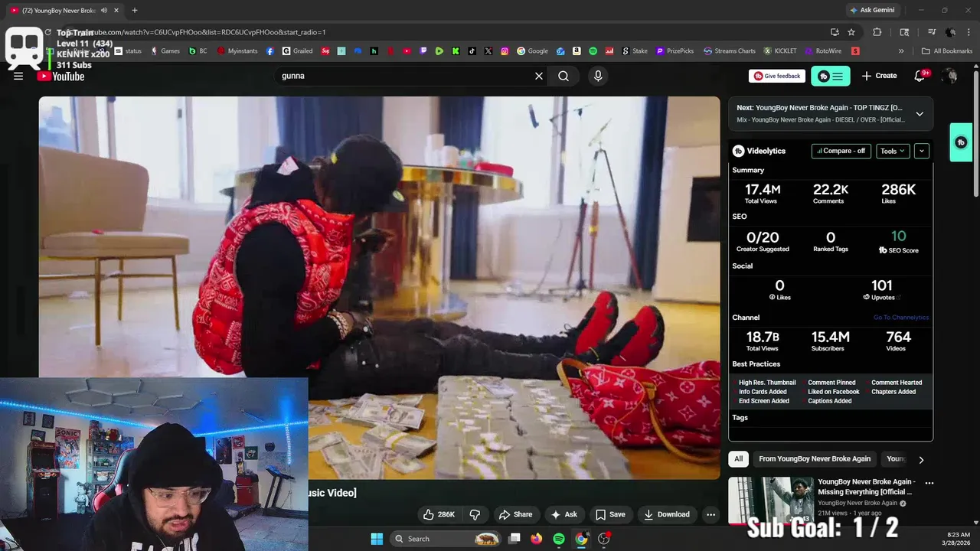The height and width of the screenshot is (551, 980).
Task: Select 'From YoungBoy Never Broke Again' chip
Action: click(815, 458)
